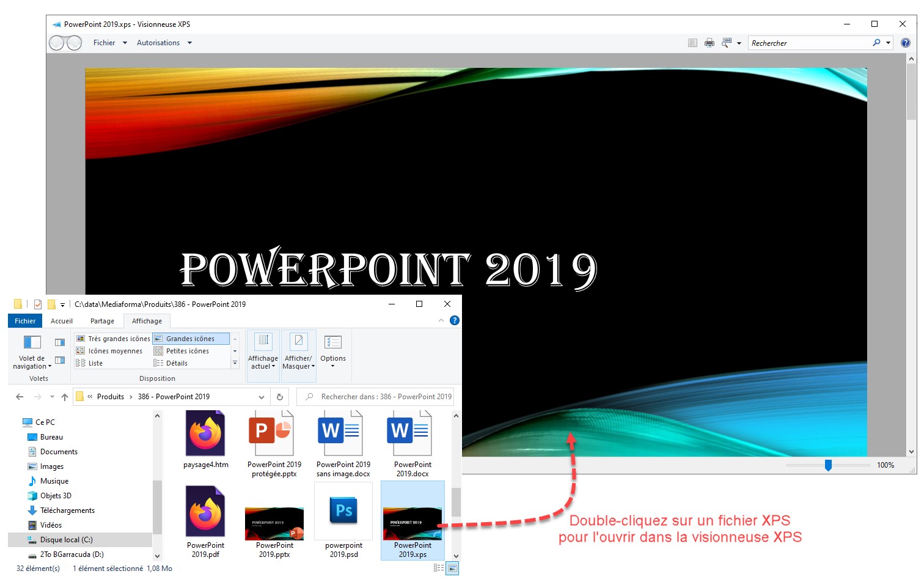Select the Affichage ribbon tab
This screenshot has height=582, width=924.
(147, 321)
